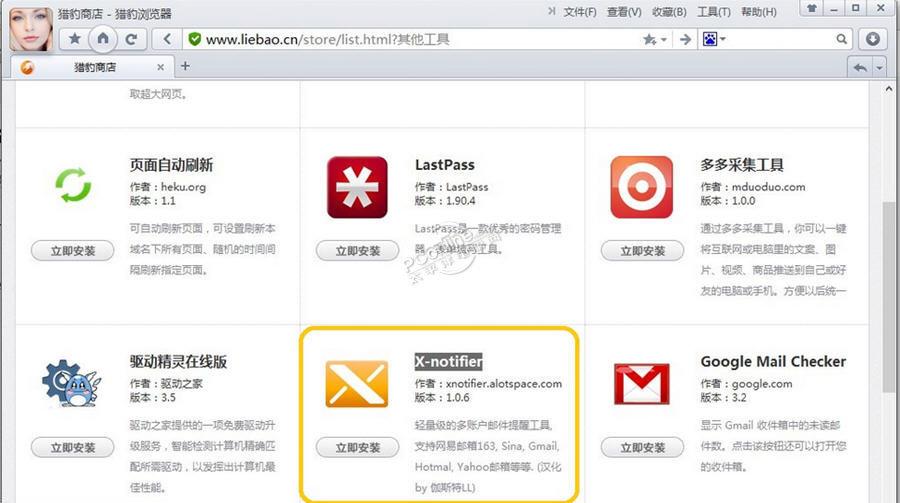Install X-notifier with 立即安装
This screenshot has height=503, width=900.
(358, 447)
